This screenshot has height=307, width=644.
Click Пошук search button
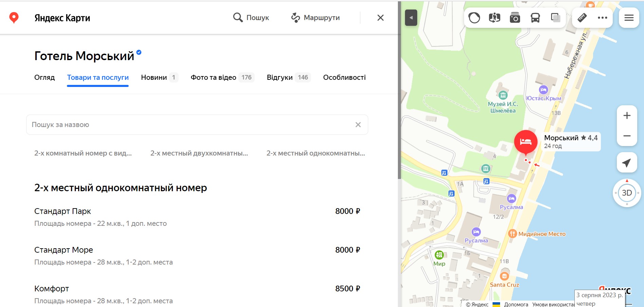[x=251, y=18]
